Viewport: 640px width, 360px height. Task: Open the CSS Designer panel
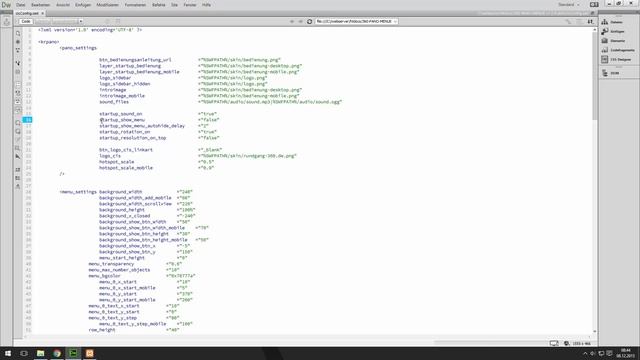pyautogui.click(x=616, y=60)
